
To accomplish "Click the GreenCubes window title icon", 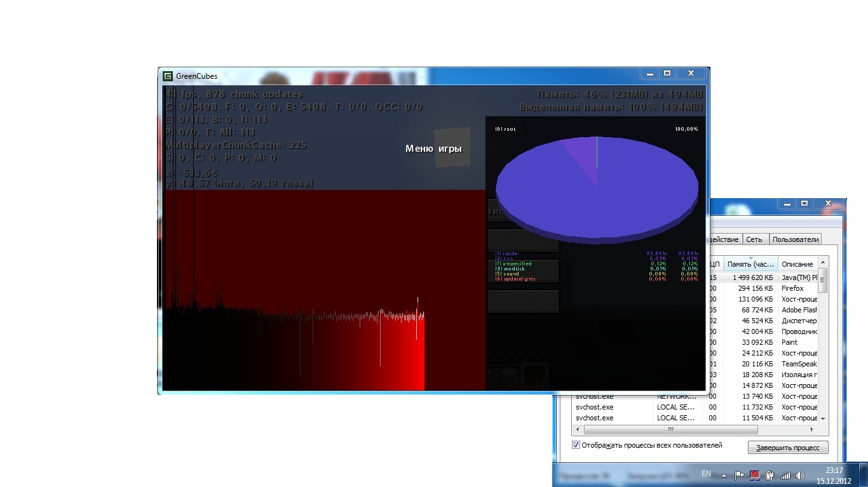I will (168, 76).
